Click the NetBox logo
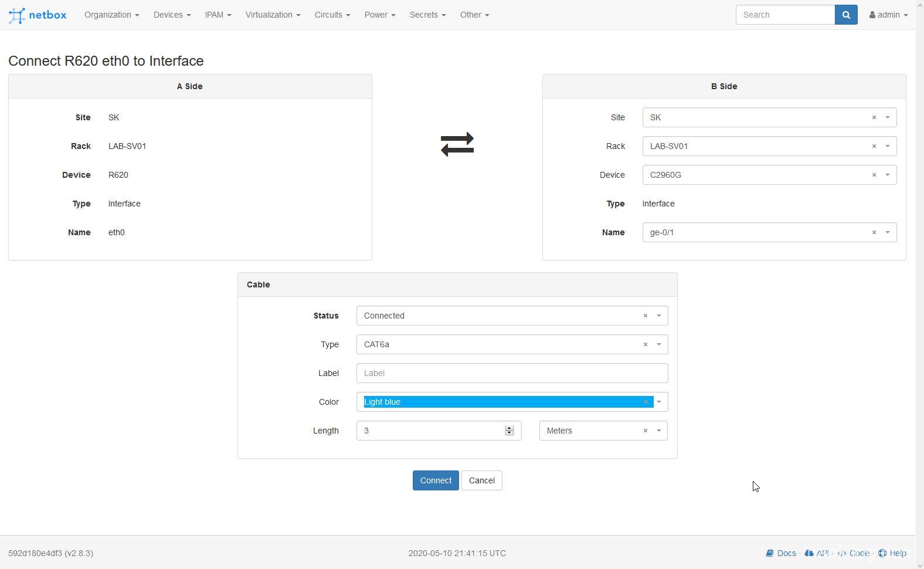The height and width of the screenshot is (569, 924). click(x=38, y=15)
